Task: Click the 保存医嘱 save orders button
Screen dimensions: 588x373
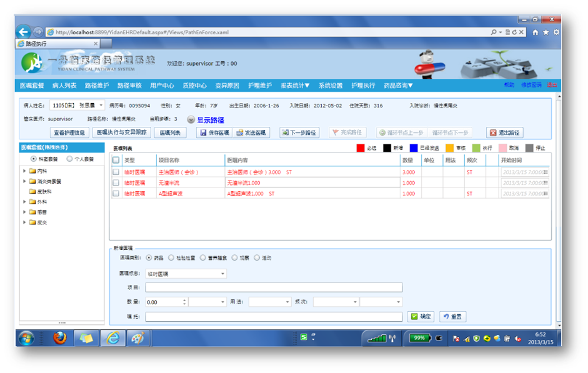Action: point(214,132)
